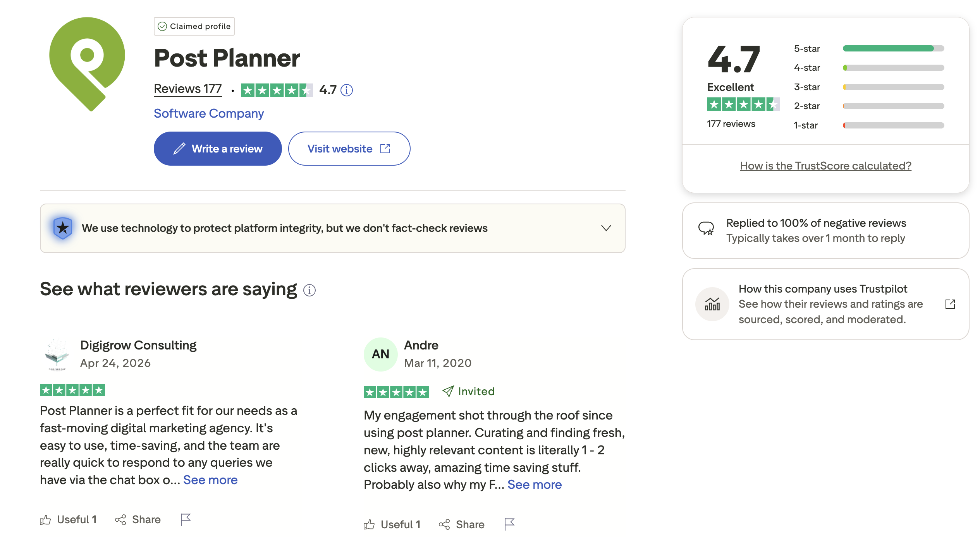Click the chart icon in Trustpilot usage card

712,304
